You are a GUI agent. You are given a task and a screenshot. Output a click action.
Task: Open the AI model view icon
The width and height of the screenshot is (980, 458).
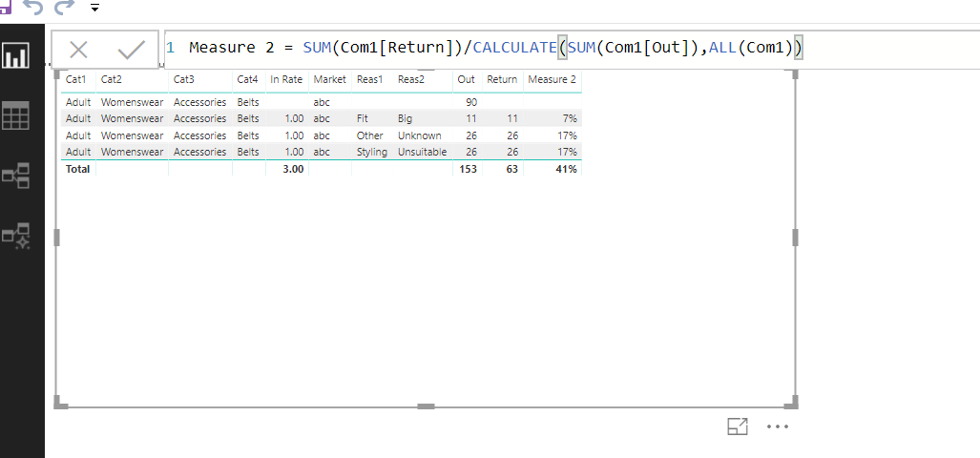tap(15, 236)
